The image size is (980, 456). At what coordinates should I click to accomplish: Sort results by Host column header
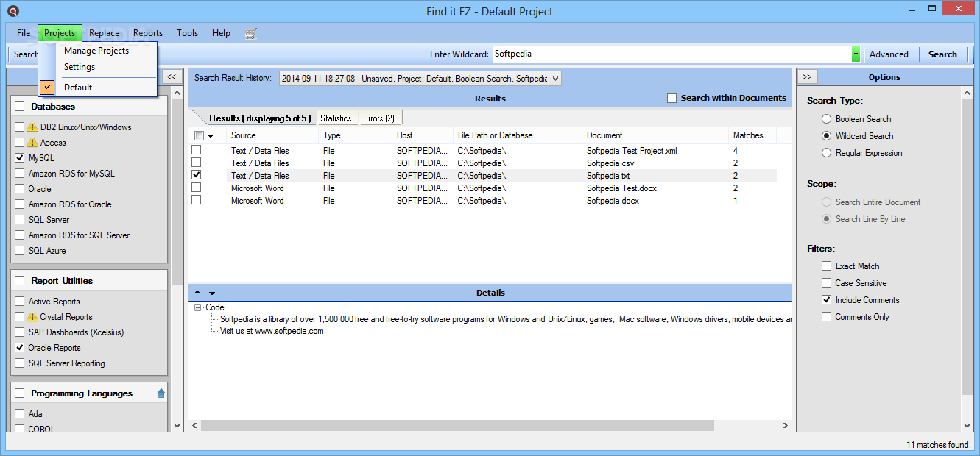tap(423, 135)
